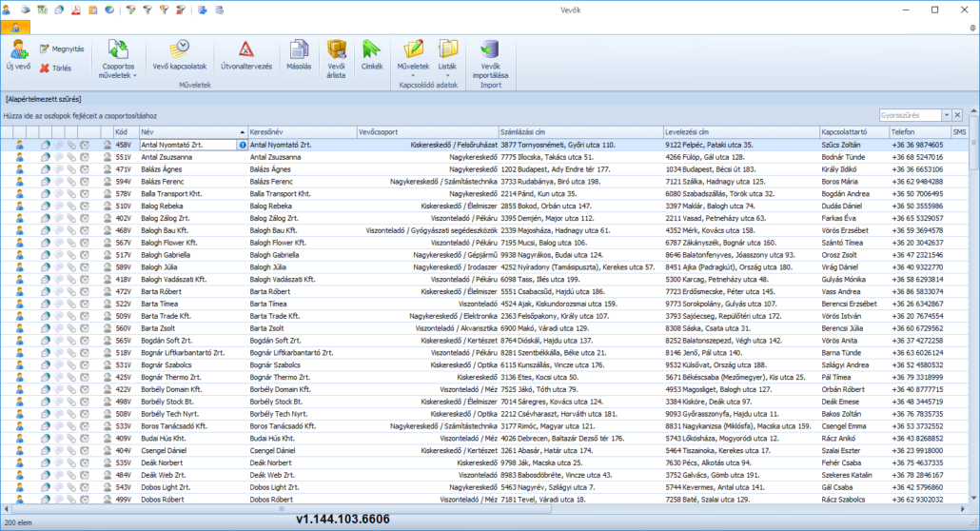
Task: Click blue info button in Antal Nyomtató Zrt. cell
Action: click(x=243, y=145)
